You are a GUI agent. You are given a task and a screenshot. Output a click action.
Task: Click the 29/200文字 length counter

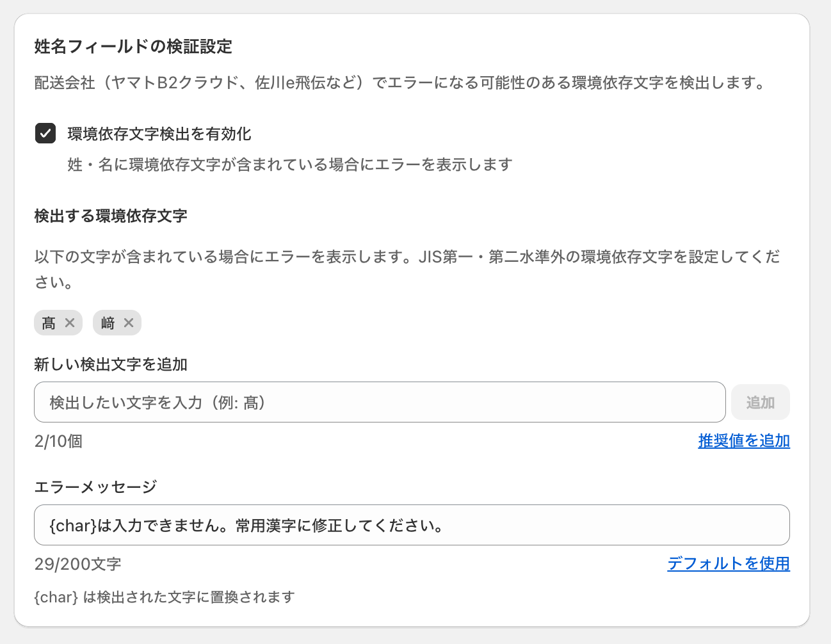tap(77, 564)
